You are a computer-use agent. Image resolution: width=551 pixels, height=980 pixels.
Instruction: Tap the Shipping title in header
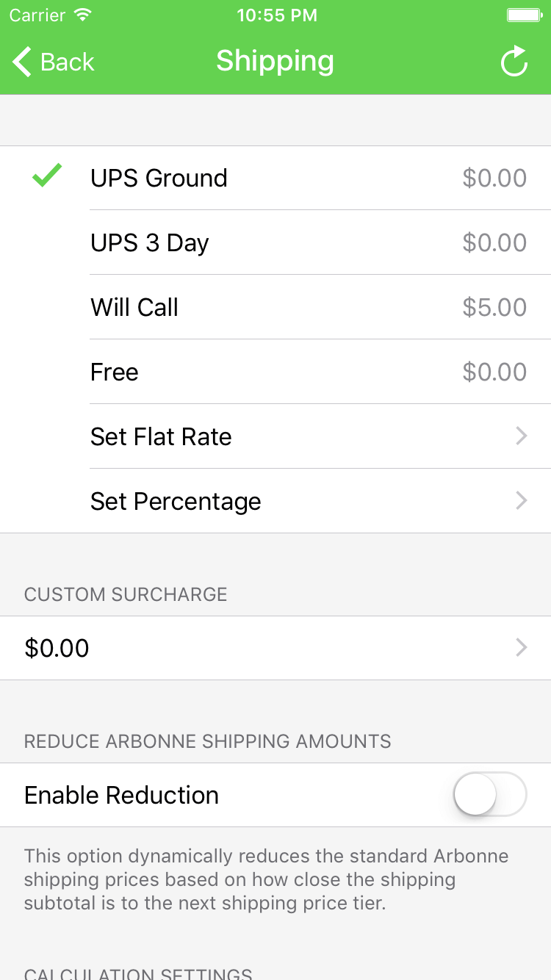click(275, 61)
